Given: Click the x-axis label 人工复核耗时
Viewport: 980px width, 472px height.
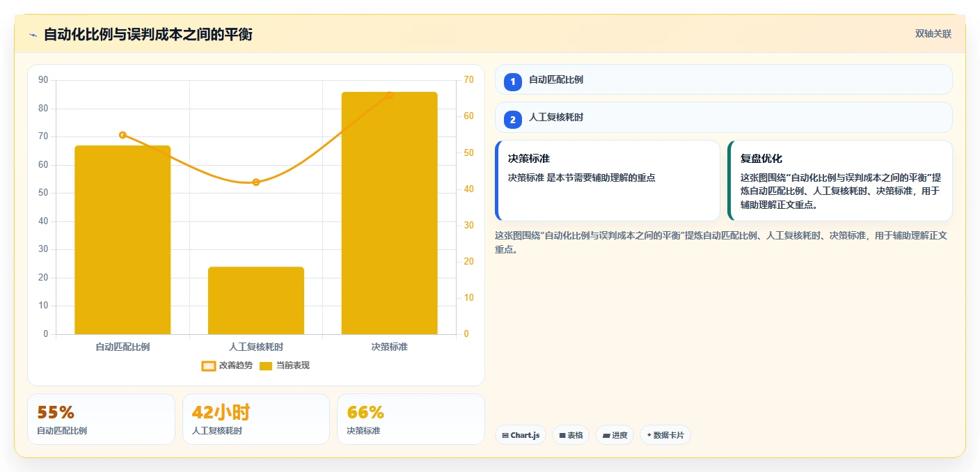Looking at the screenshot, I should click(256, 347).
